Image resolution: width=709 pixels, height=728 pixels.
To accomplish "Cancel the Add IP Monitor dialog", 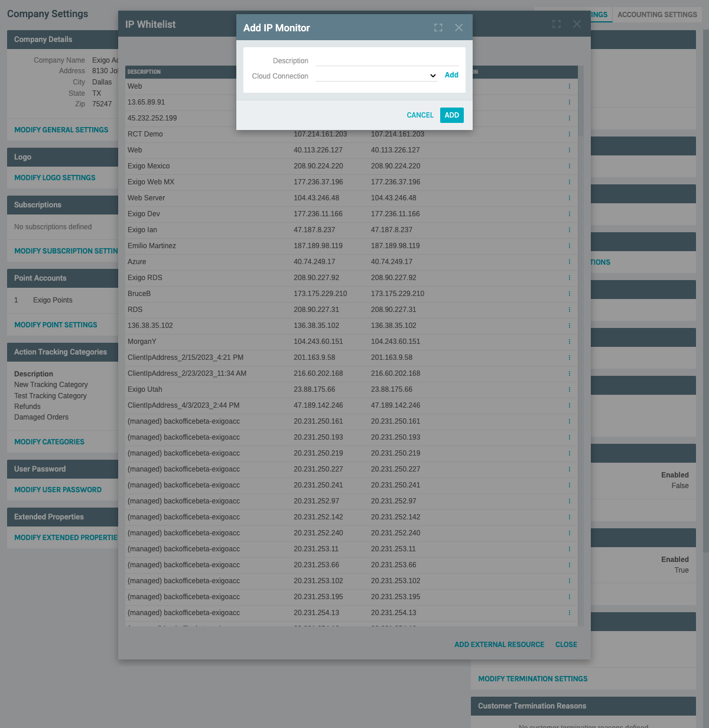I will coord(419,115).
